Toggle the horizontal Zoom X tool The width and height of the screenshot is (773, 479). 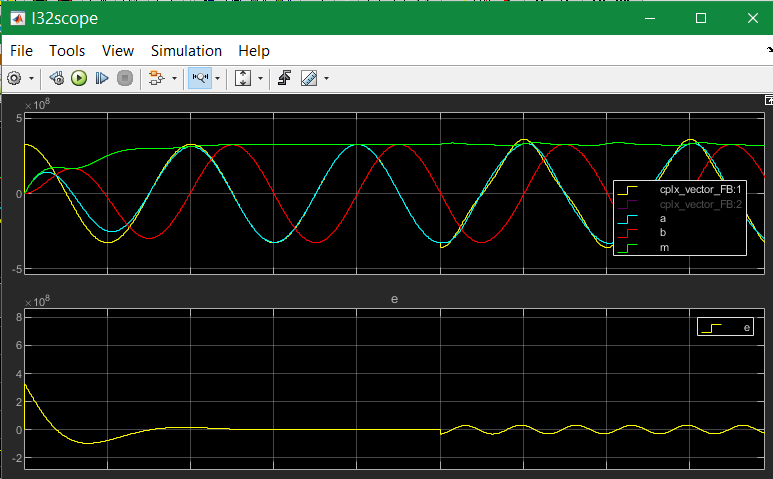(200, 78)
